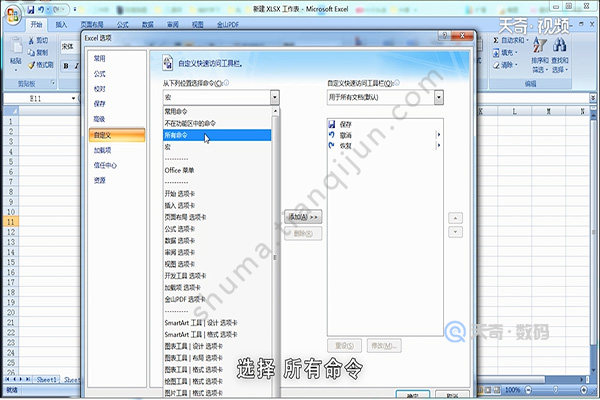Choose 视图 选项卡 in dropdown list
The height and width of the screenshot is (400, 600).
coord(217,264)
